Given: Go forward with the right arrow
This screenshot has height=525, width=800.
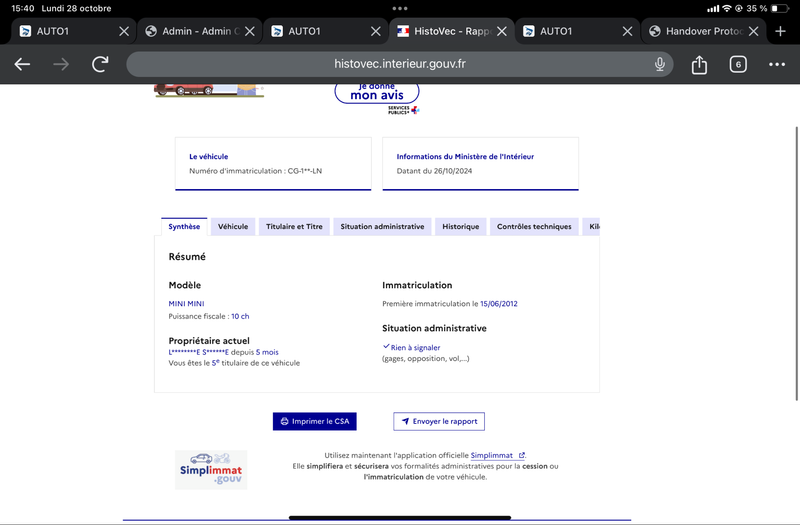Looking at the screenshot, I should [x=61, y=64].
